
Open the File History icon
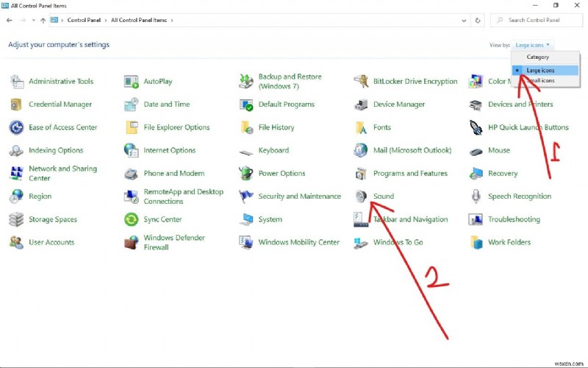[247, 127]
